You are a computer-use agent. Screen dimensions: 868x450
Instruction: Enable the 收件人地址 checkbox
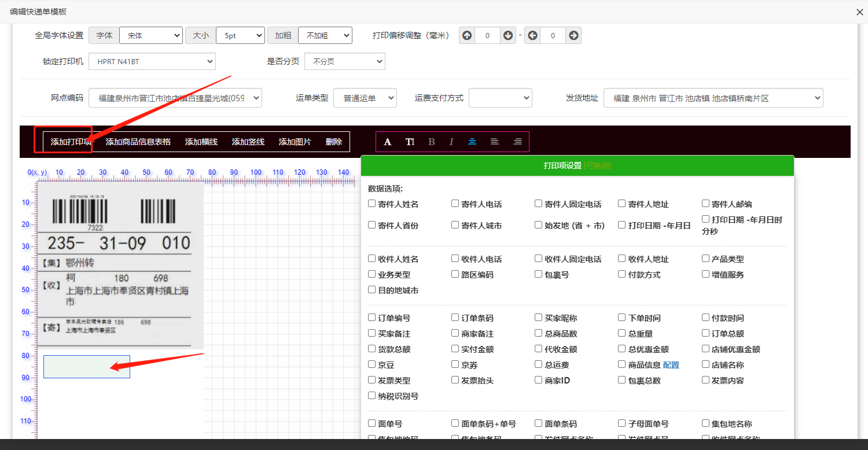(622, 259)
